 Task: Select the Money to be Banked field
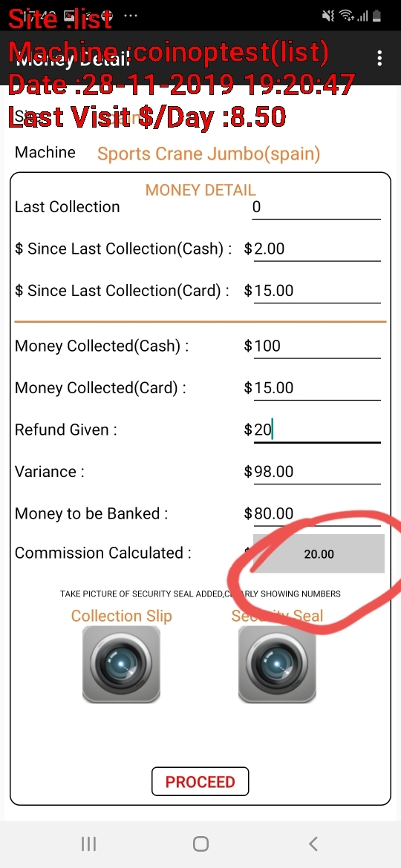point(316,513)
